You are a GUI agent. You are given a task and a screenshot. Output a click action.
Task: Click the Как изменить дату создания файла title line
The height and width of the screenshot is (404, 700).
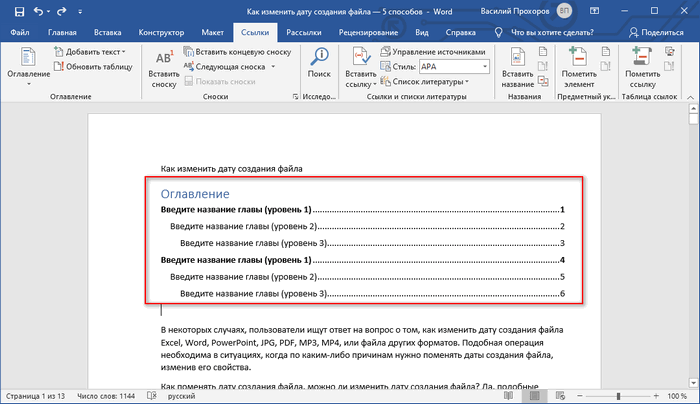[x=231, y=169]
